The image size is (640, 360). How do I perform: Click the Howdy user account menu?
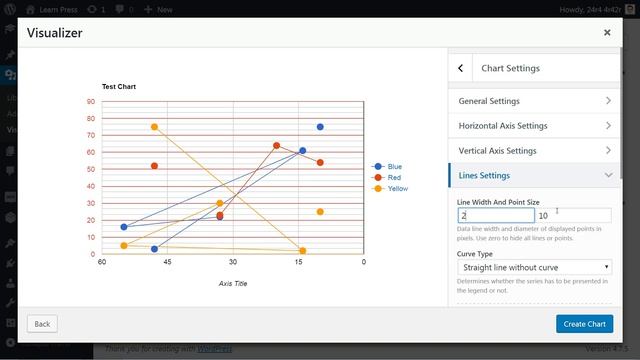pyautogui.click(x=597, y=9)
